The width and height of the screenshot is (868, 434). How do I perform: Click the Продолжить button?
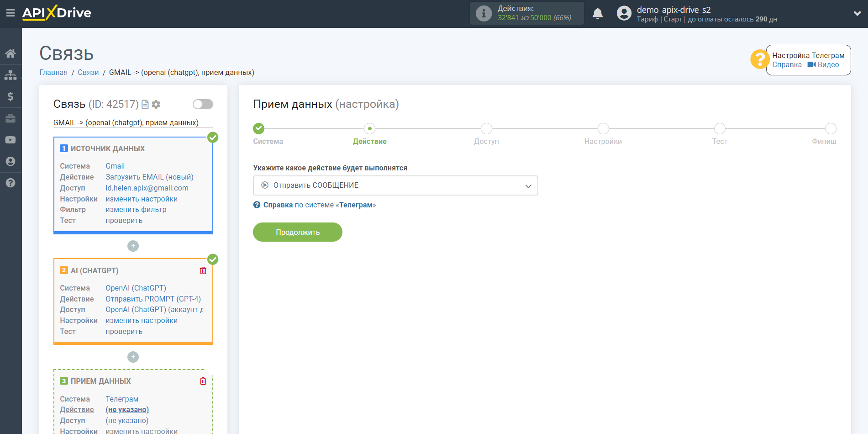click(x=298, y=232)
